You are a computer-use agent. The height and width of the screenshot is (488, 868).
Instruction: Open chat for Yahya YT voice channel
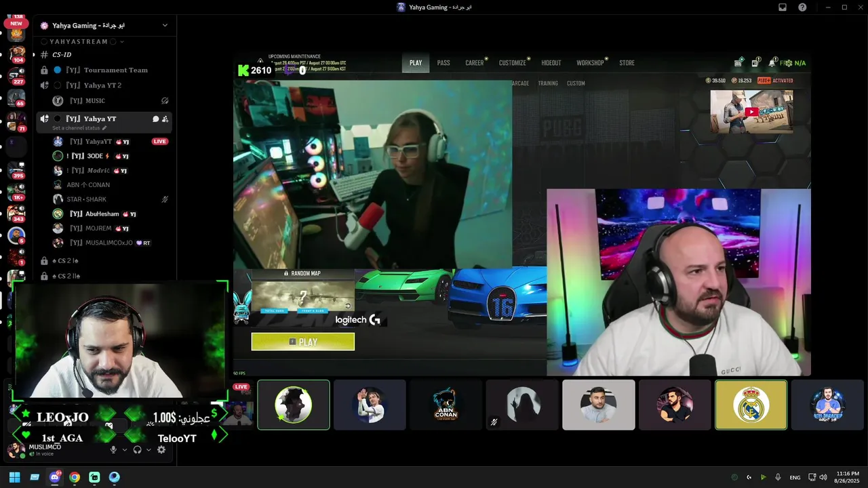click(x=155, y=119)
